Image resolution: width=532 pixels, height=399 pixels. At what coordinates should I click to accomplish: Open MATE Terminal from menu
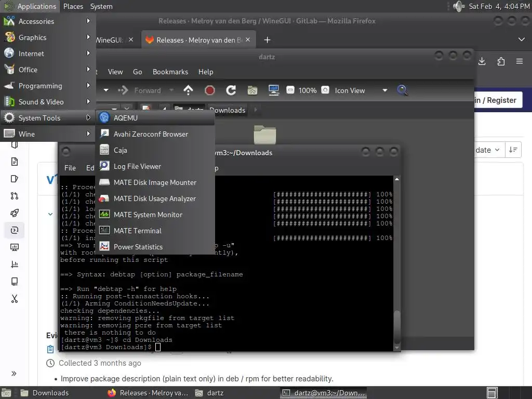point(155,231)
